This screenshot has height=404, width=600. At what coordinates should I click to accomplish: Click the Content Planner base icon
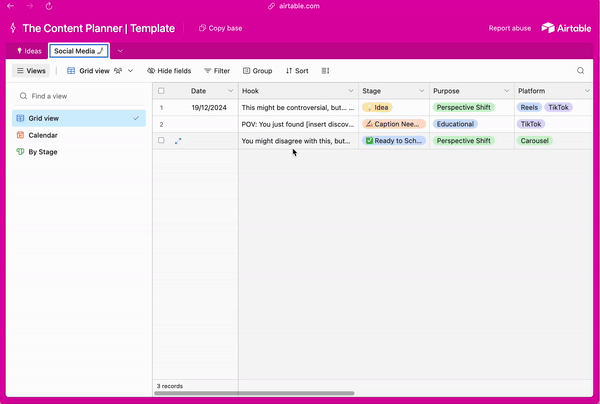(11, 28)
